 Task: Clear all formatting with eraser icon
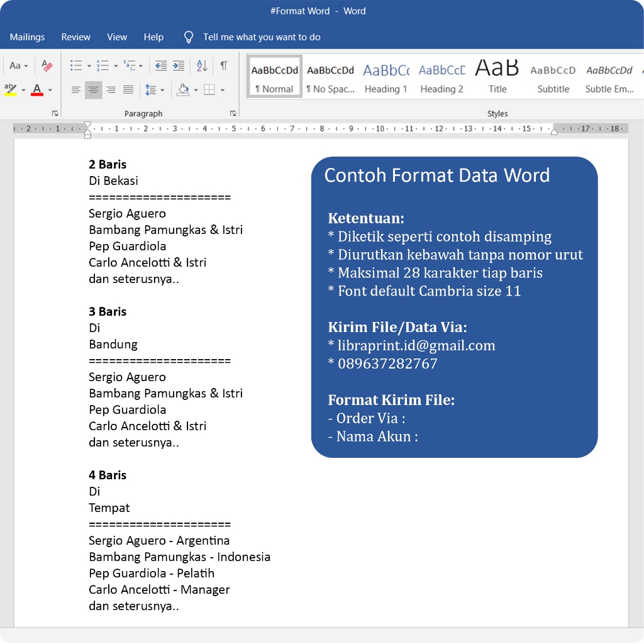pos(47,65)
